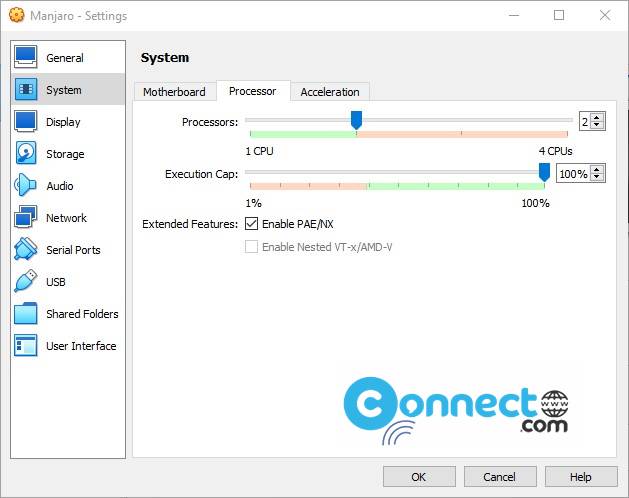The width and height of the screenshot is (629, 498).
Task: Select the User Interface icon
Action: 26,346
